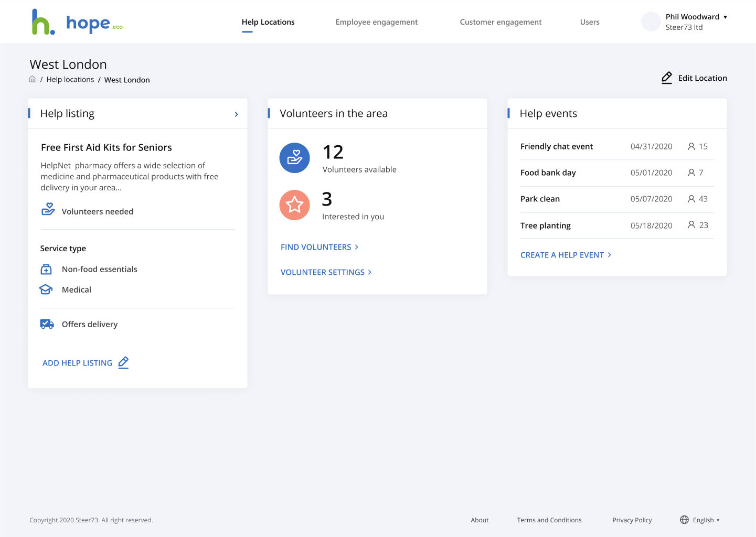
Task: Click date 05/18/2020
Action: [x=651, y=225]
